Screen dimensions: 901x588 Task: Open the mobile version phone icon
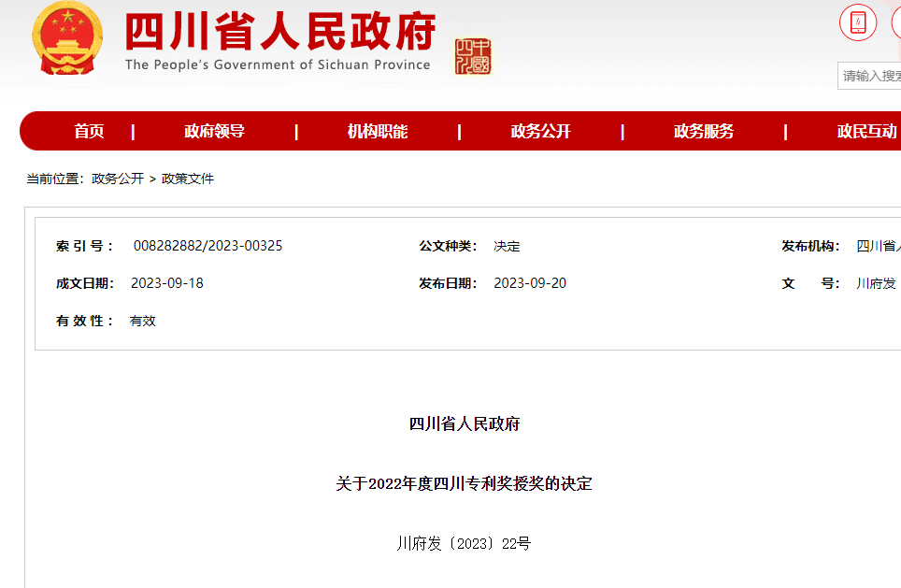click(858, 22)
